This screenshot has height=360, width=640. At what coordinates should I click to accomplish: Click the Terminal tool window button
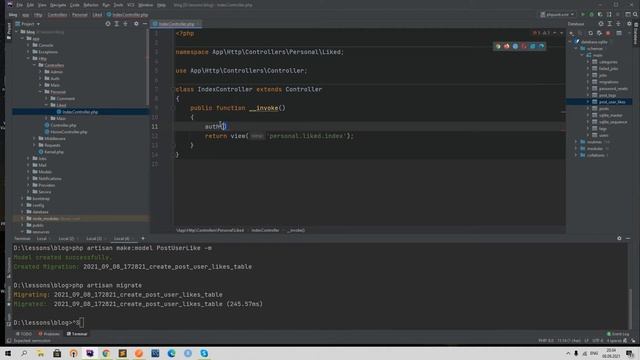77,334
